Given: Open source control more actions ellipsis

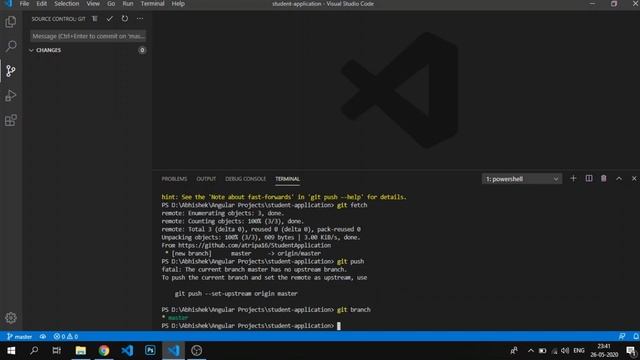Looking at the screenshot, I should (140, 19).
